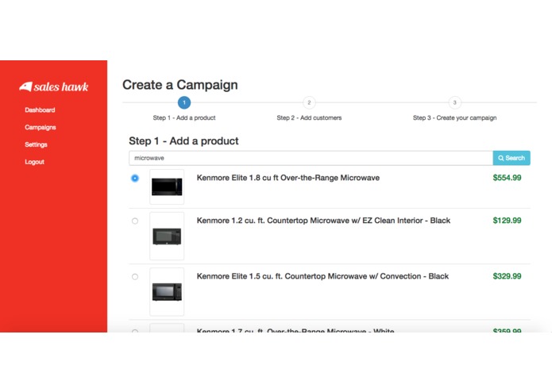Select step 1 circle in wizard
Screen dimensions: 552x392
click(x=184, y=102)
